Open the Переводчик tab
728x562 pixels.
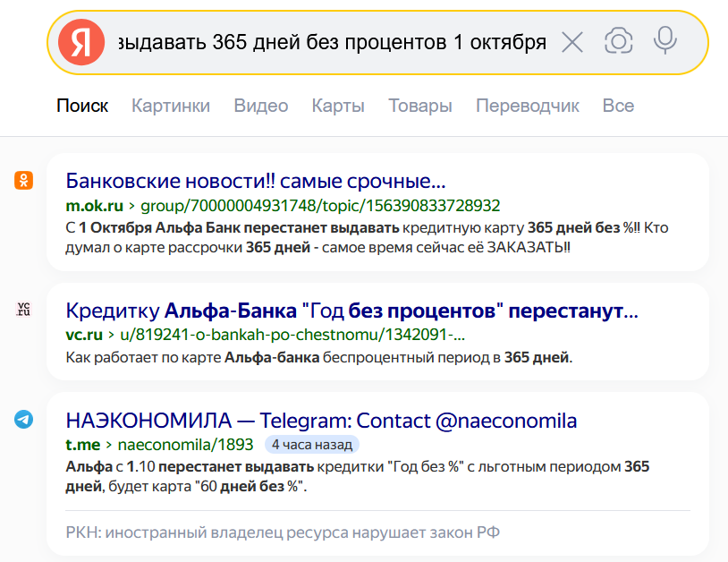coord(528,106)
